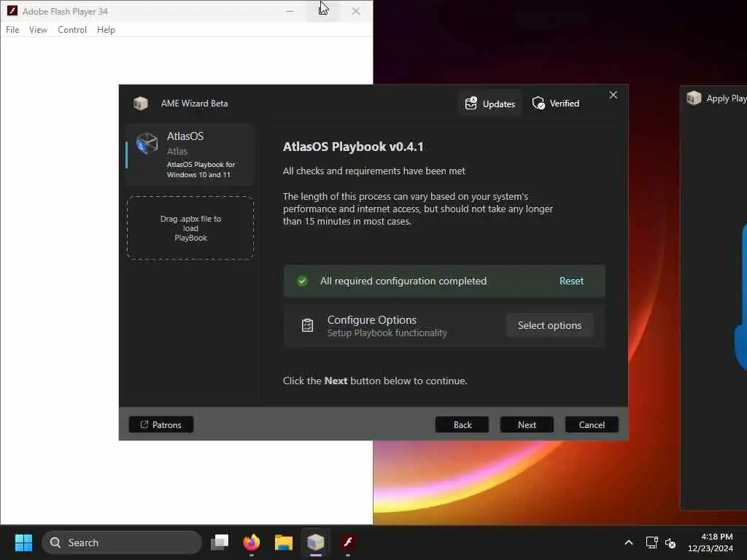Viewport: 747px width, 560px height.
Task: Click the AtlasOS playbook cube icon
Action: tap(147, 143)
